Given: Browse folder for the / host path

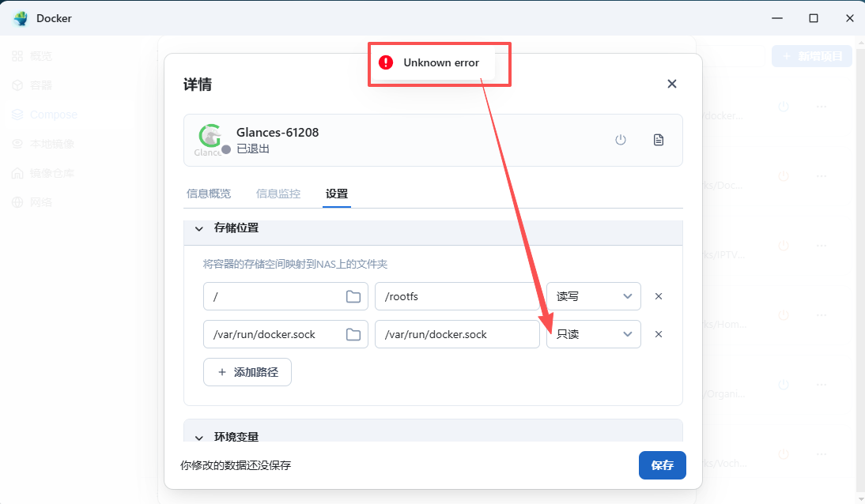Looking at the screenshot, I should (353, 296).
